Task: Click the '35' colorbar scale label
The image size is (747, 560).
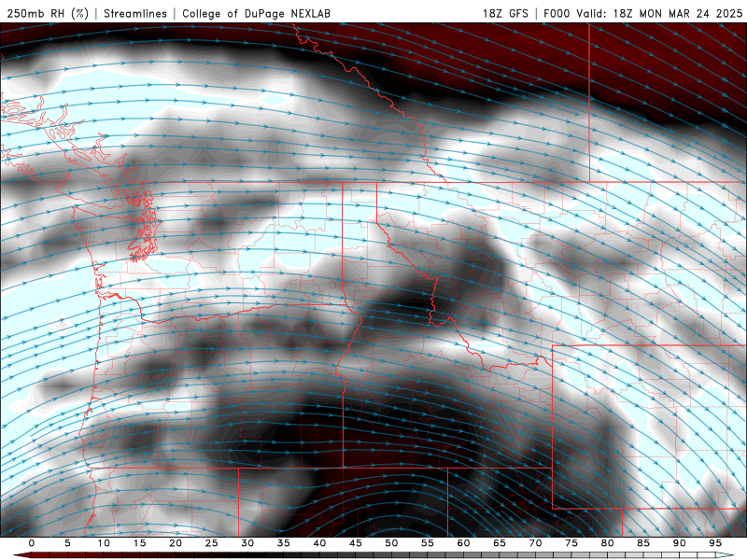Action: [284, 543]
